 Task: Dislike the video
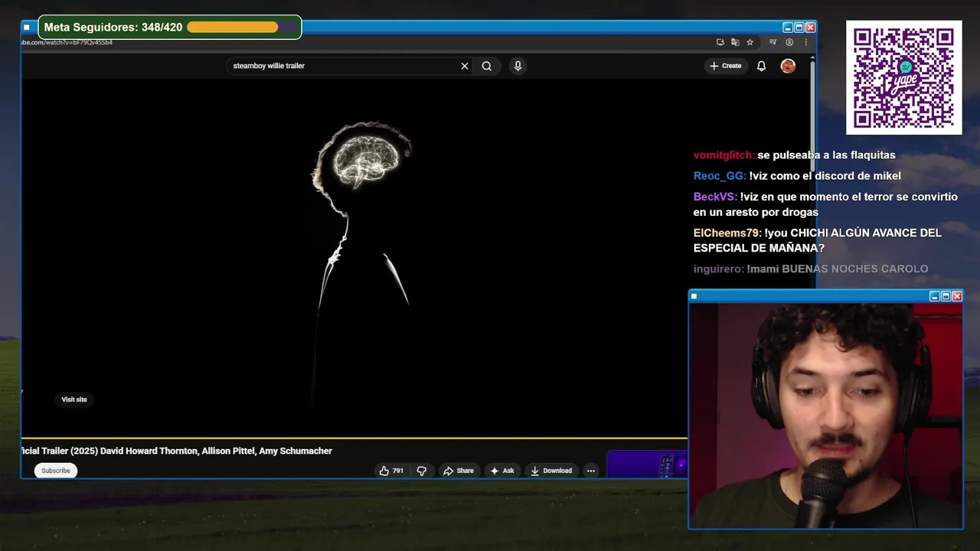(x=421, y=471)
